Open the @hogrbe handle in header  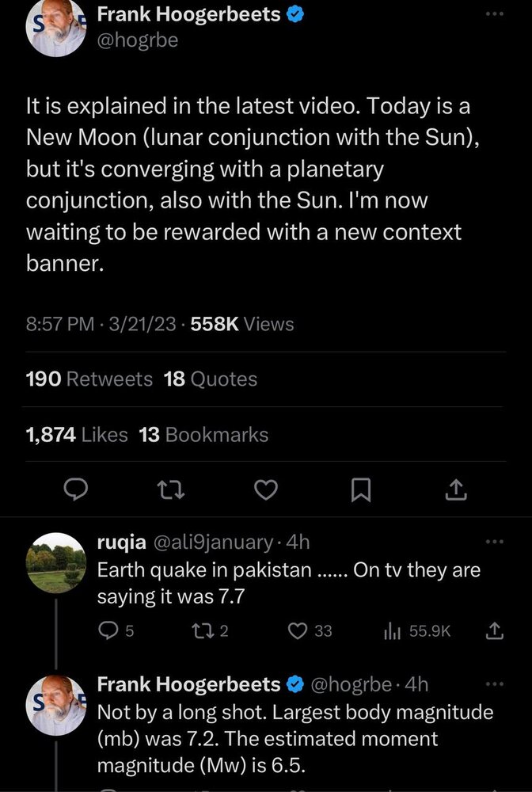click(x=138, y=41)
